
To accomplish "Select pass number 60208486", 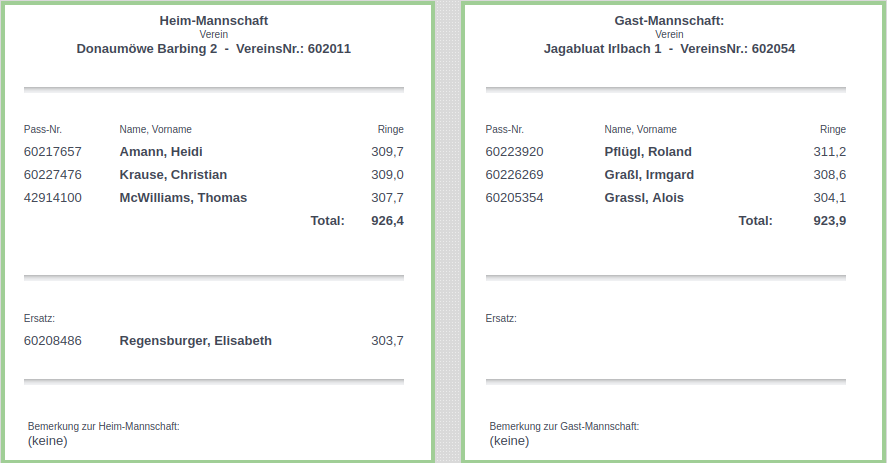I will tap(53, 341).
